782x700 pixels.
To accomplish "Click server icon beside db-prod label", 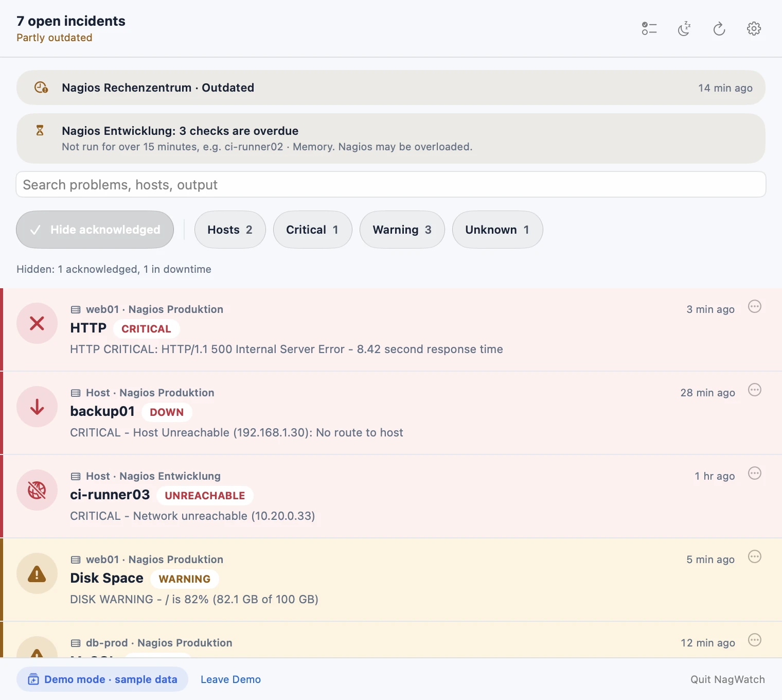I will pyautogui.click(x=76, y=643).
